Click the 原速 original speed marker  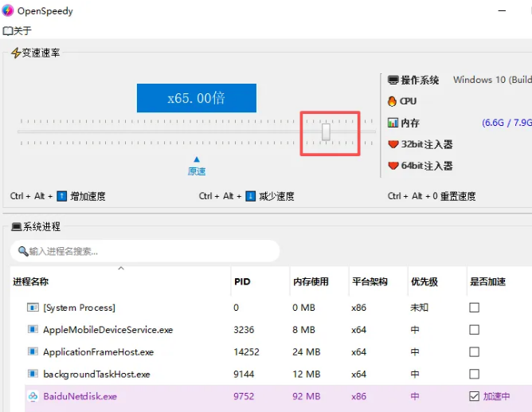(x=197, y=167)
